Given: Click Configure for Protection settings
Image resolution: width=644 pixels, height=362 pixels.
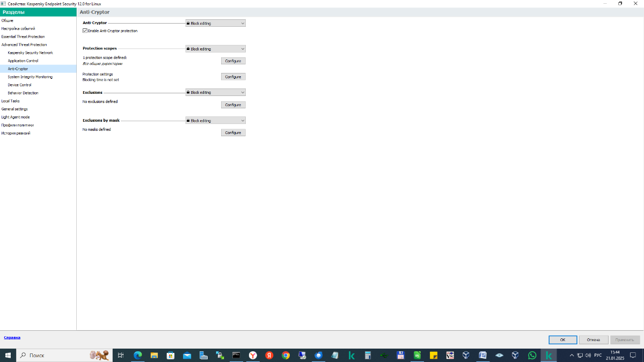Looking at the screenshot, I should (x=233, y=77).
